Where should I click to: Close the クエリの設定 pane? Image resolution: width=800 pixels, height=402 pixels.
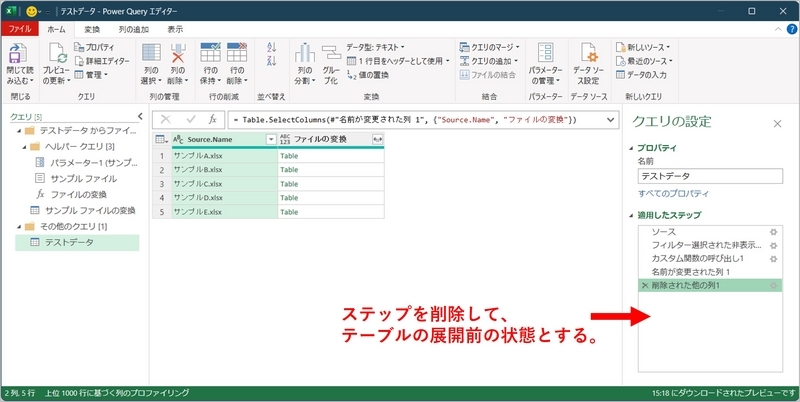coord(777,123)
